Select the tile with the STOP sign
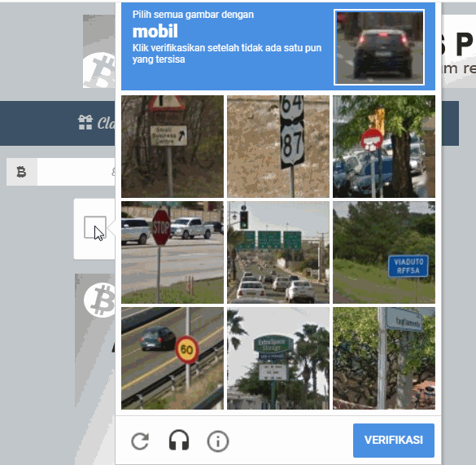 [172, 252]
